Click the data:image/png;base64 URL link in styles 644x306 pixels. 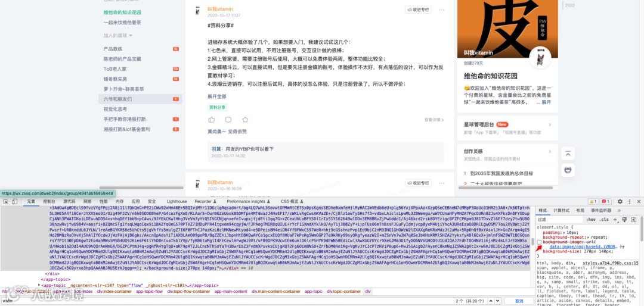pos(583,247)
